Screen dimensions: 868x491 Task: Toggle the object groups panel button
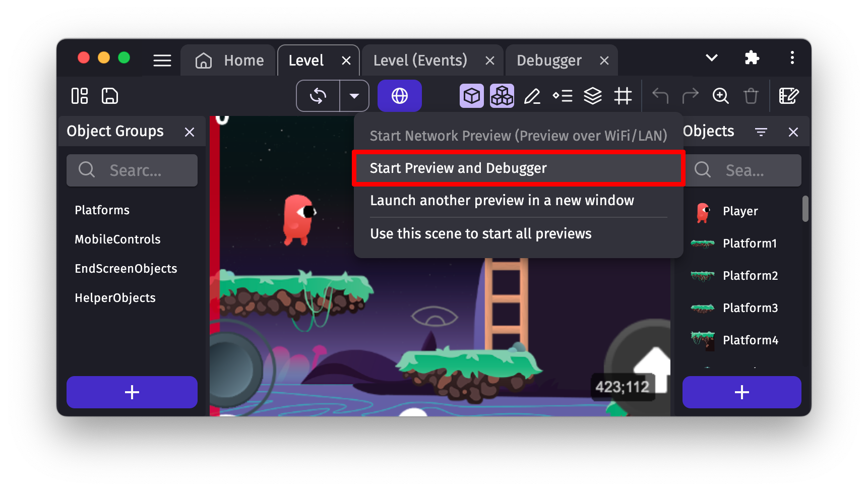pyautogui.click(x=502, y=96)
